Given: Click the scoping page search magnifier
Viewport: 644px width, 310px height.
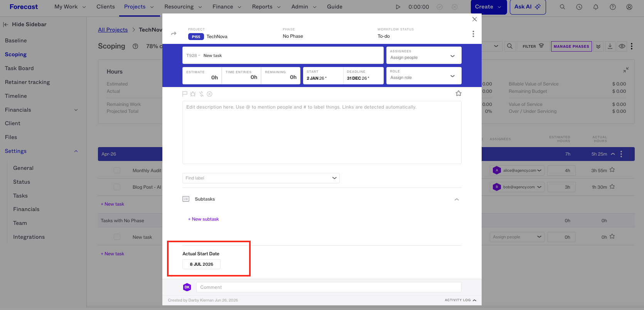Looking at the screenshot, I should point(510,46).
